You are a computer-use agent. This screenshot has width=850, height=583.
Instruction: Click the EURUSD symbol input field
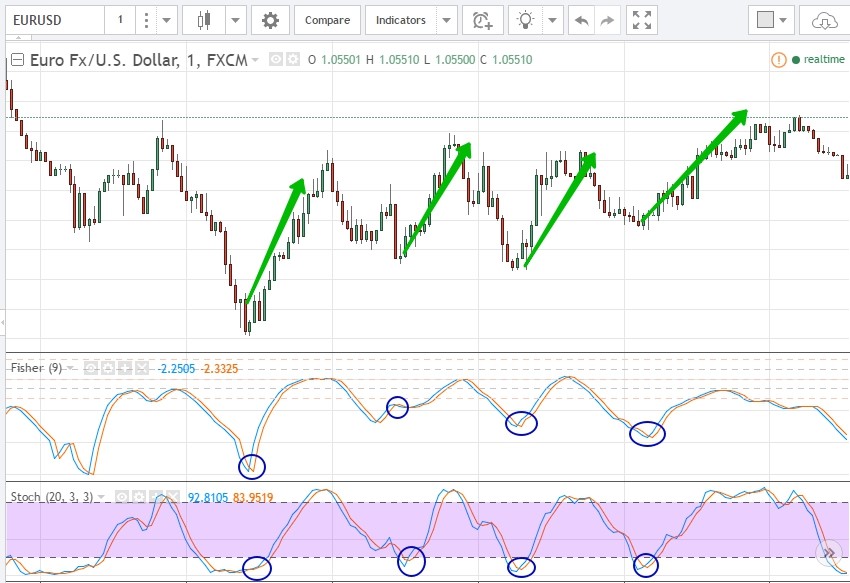(x=55, y=21)
